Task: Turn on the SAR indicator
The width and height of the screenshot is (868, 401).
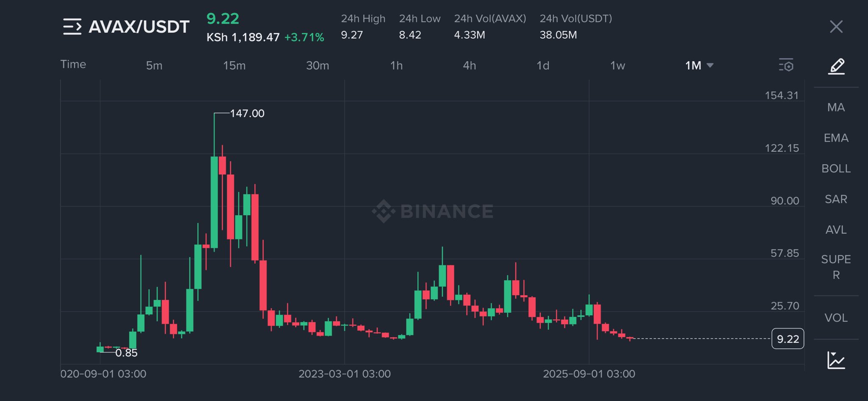Action: 836,199
